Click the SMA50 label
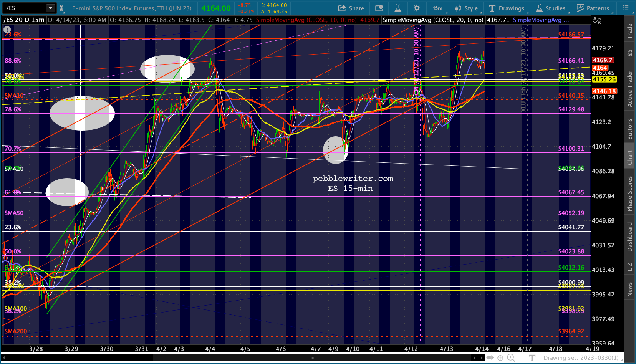 click(14, 213)
